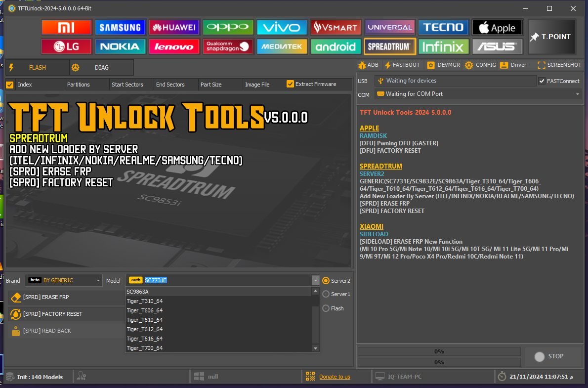
Task: Select the LG brand logo
Action: tap(66, 46)
